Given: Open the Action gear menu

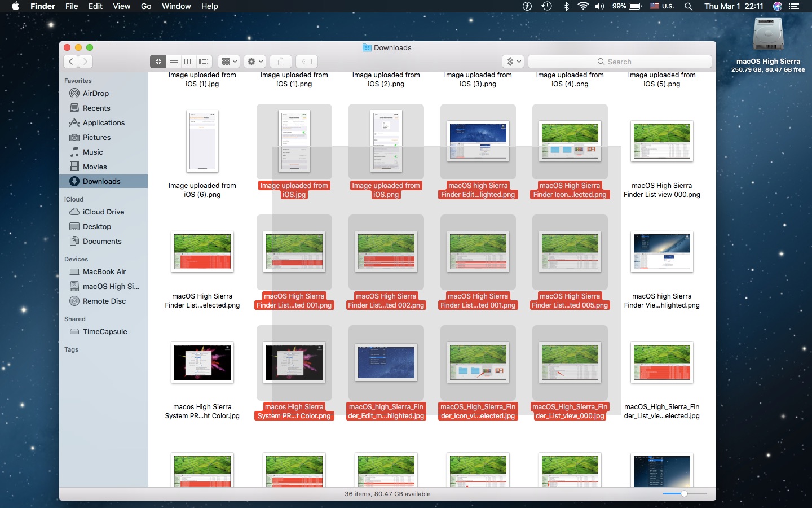Looking at the screenshot, I should (x=255, y=62).
